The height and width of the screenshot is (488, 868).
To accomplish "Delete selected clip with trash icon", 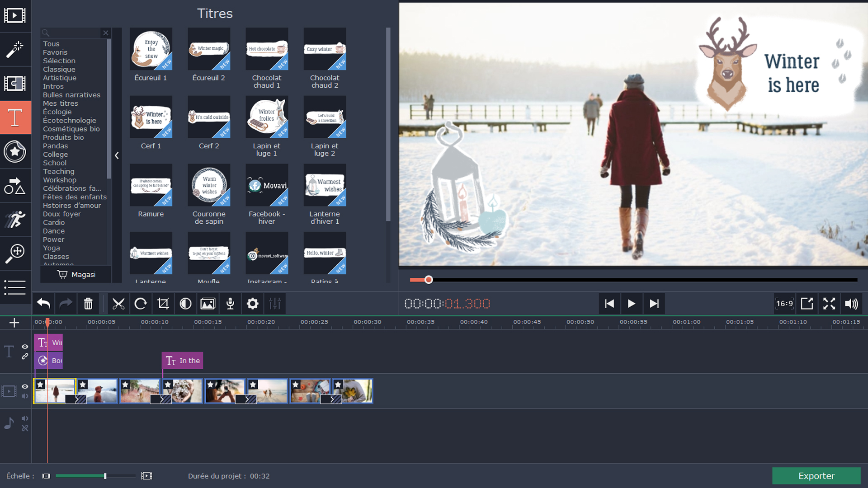I will [88, 304].
